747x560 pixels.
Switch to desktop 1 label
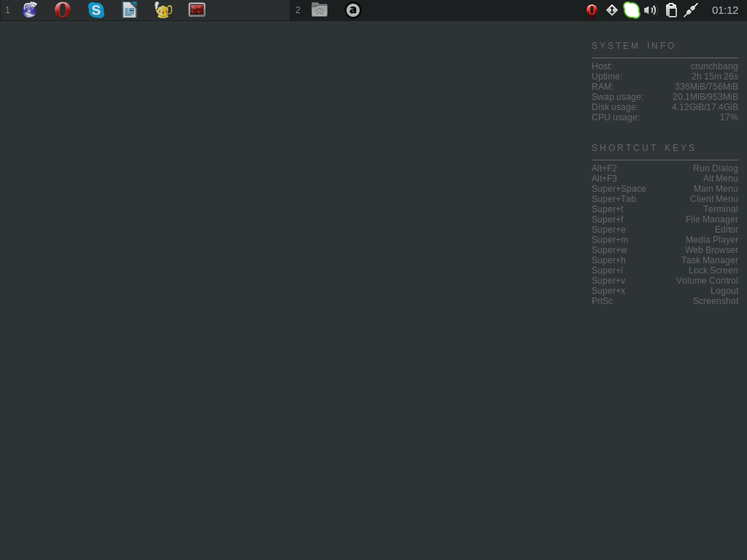(7, 10)
